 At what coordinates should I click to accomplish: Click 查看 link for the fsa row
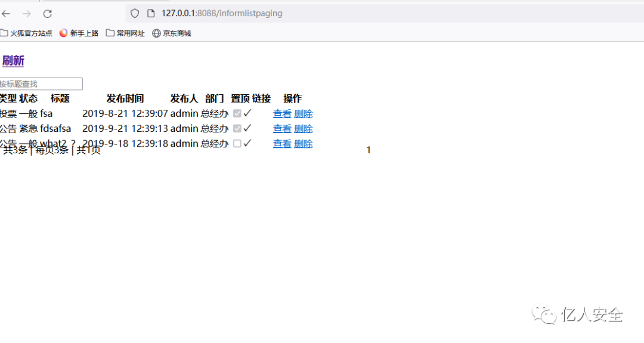pyautogui.click(x=282, y=114)
